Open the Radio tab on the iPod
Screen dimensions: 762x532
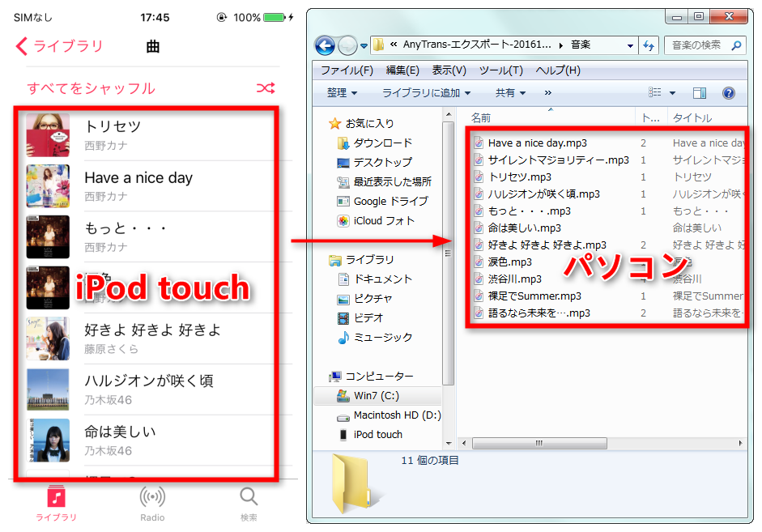coord(152,504)
